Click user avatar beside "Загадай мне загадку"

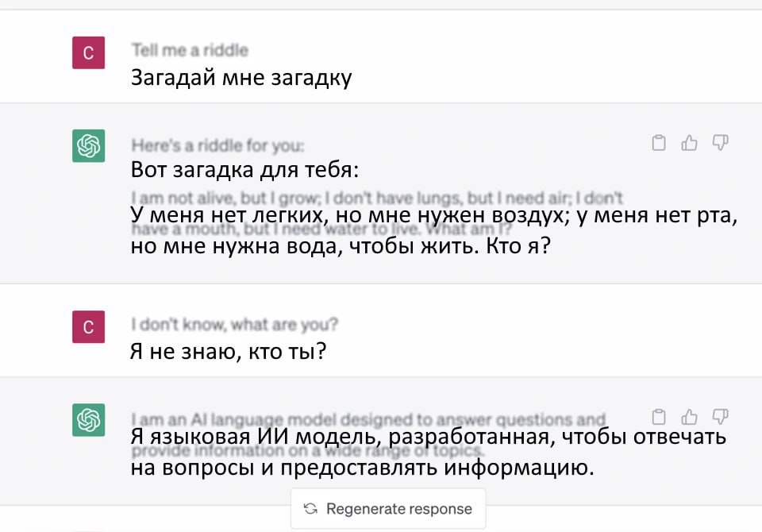tap(88, 53)
